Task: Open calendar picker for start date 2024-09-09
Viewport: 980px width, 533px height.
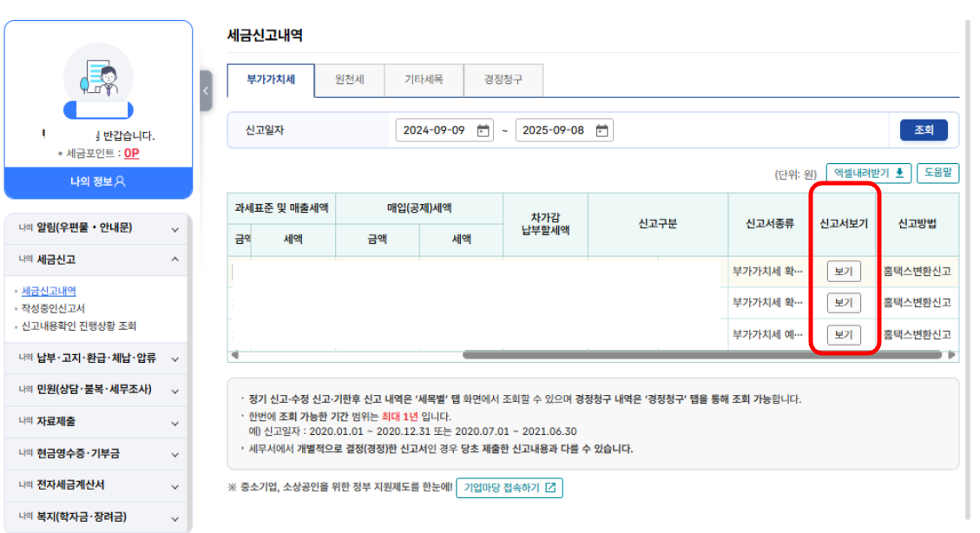Action: click(483, 130)
